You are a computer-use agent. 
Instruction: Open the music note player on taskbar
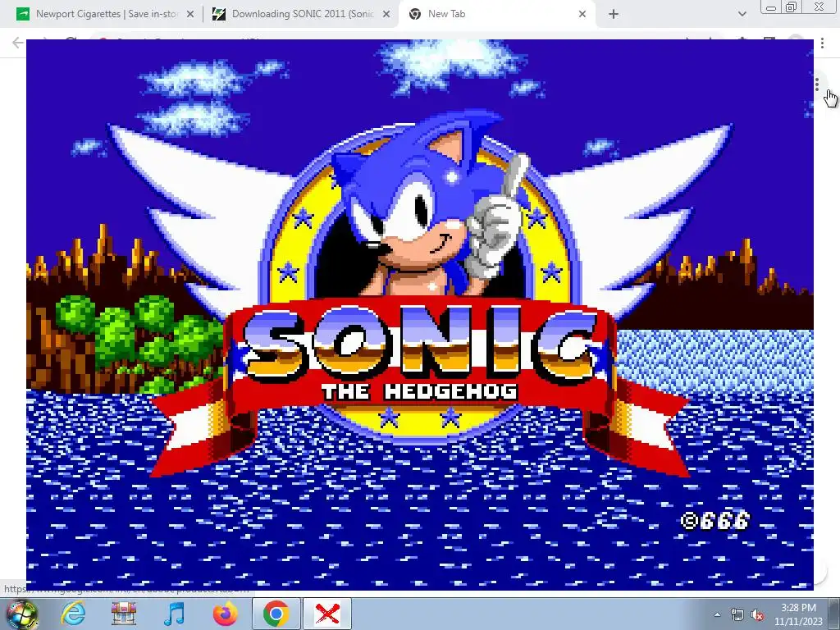174,614
